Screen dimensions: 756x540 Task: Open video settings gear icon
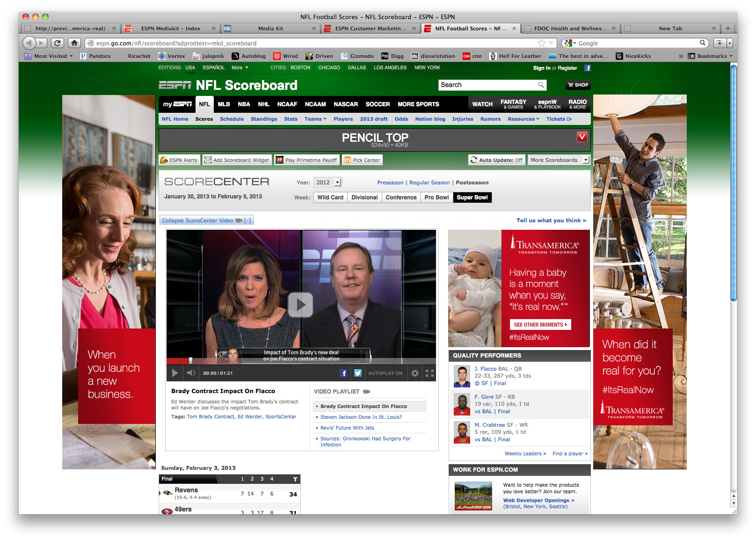click(414, 373)
